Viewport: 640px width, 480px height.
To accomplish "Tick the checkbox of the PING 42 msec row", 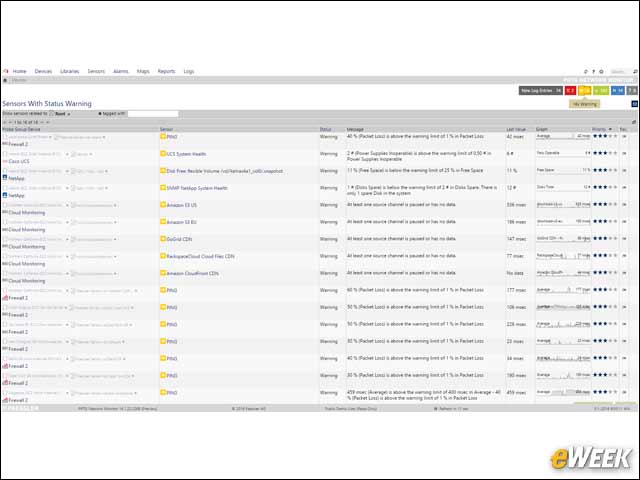I will click(x=5, y=137).
